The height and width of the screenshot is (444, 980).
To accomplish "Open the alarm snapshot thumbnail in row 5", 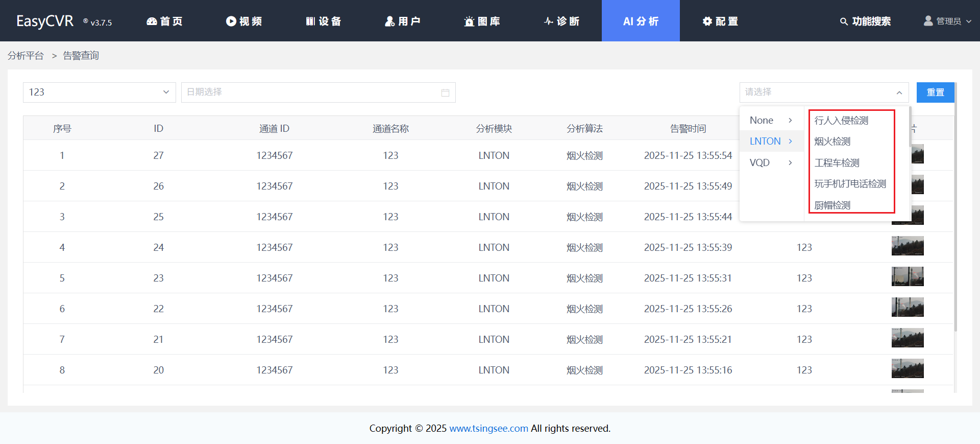I will (x=907, y=276).
